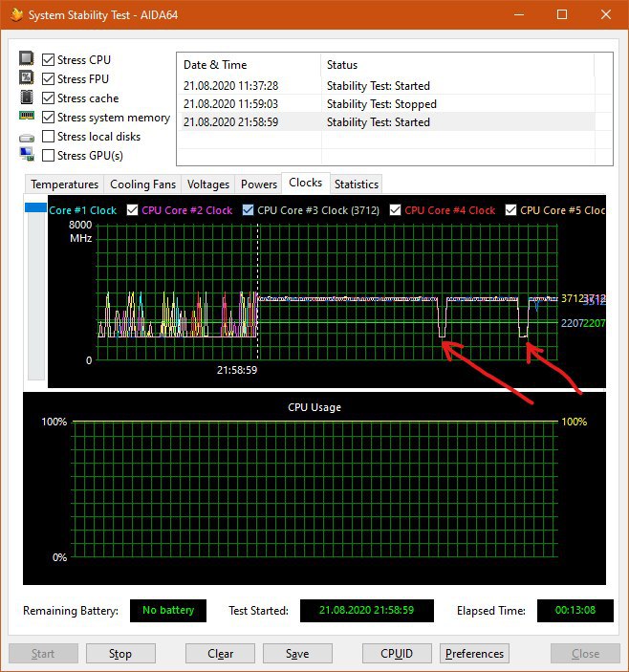Select the 21.08.2020 21:58:59 log row
The image size is (629, 672).
click(x=388, y=122)
